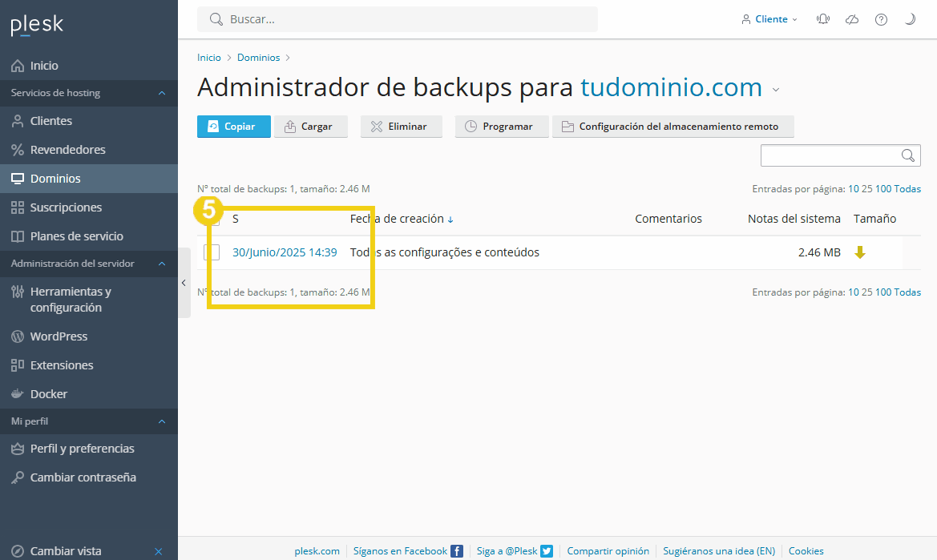The image size is (937, 560).
Task: Click the Tamaño column header
Action: [874, 219]
